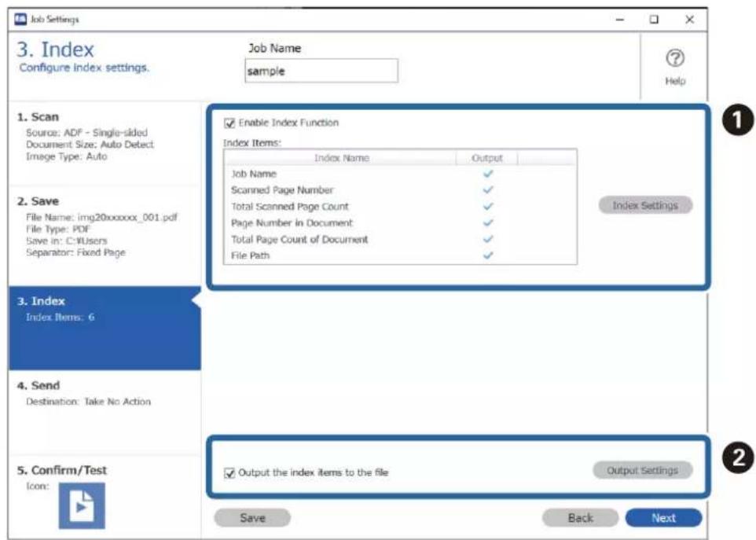Click Destination: Take No Action text
756x540 pixels.
(x=88, y=402)
